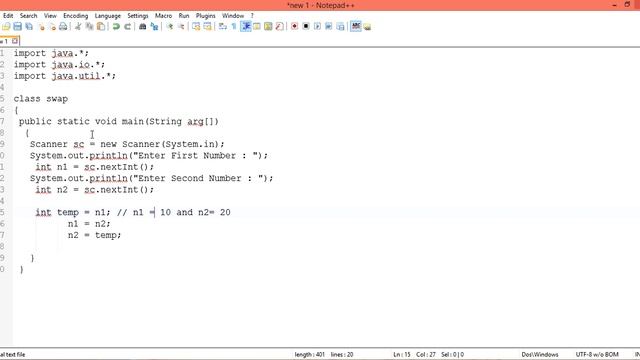Click the macro Playback icon
The image size is (640, 360).
click(317, 27)
